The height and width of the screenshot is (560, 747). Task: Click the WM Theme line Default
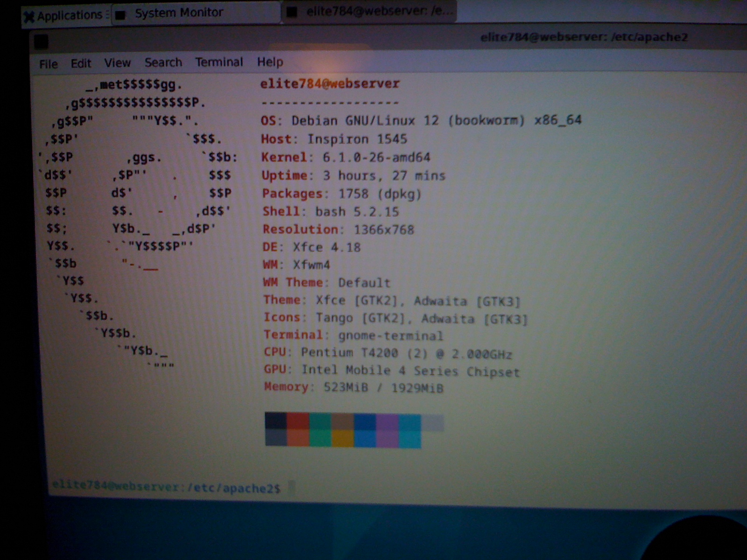click(326, 282)
